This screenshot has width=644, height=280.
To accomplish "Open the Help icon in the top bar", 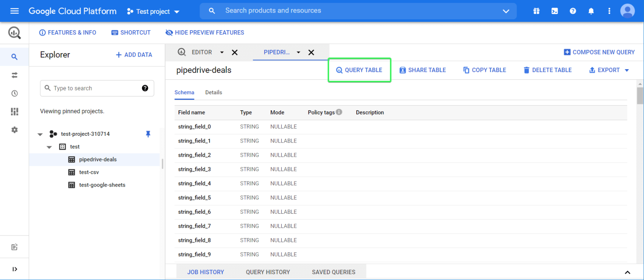I will (573, 10).
